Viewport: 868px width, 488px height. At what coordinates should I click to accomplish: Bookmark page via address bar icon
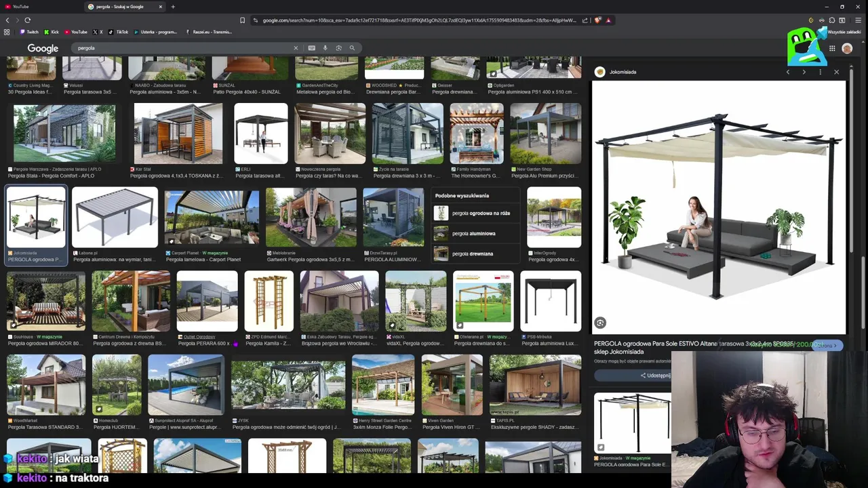(x=242, y=20)
